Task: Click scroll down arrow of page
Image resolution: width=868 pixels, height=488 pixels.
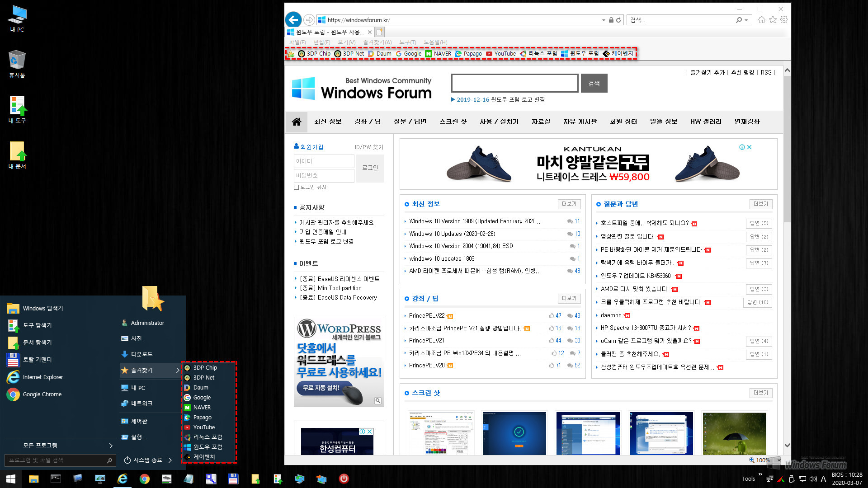Action: click(787, 446)
